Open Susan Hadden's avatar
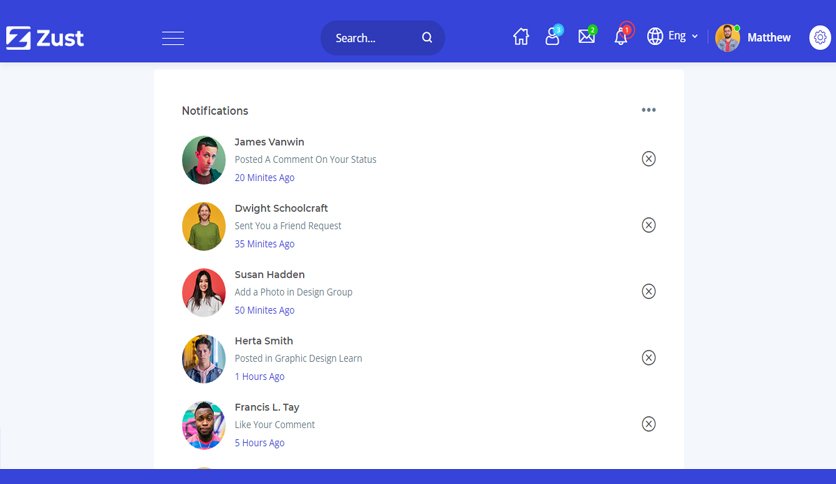Viewport: 836px width, 484px height. 204,293
